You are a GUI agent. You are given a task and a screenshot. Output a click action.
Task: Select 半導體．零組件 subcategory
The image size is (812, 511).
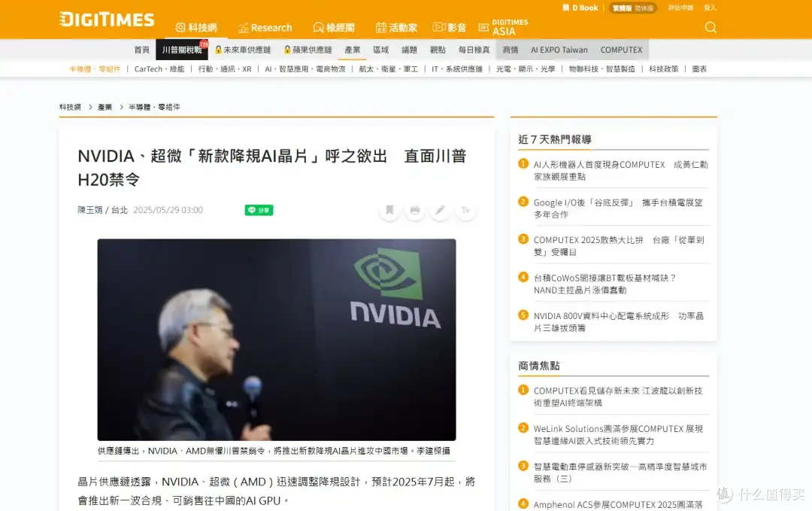point(95,69)
